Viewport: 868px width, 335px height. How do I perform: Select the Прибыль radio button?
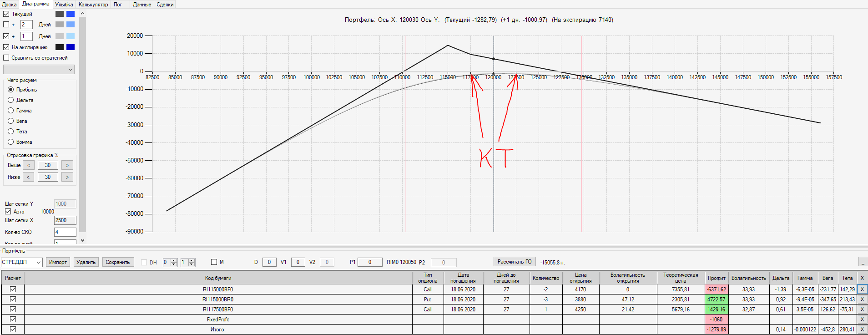click(x=11, y=90)
